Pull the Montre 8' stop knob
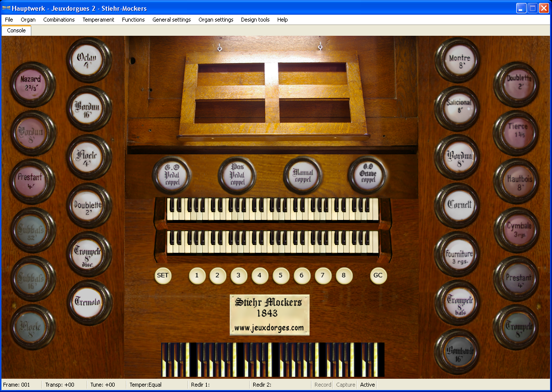This screenshot has height=392, width=552. pos(457,60)
